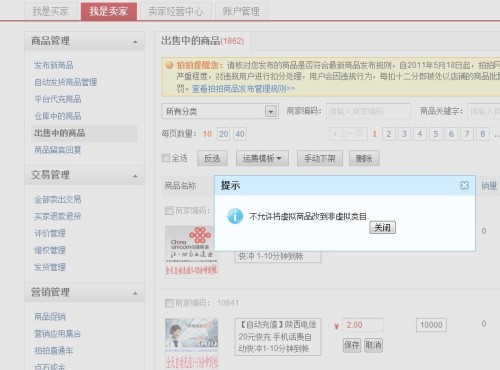The image size is (500, 370).
Task: Focus the 商家编码 input field
Action: tap(368, 111)
